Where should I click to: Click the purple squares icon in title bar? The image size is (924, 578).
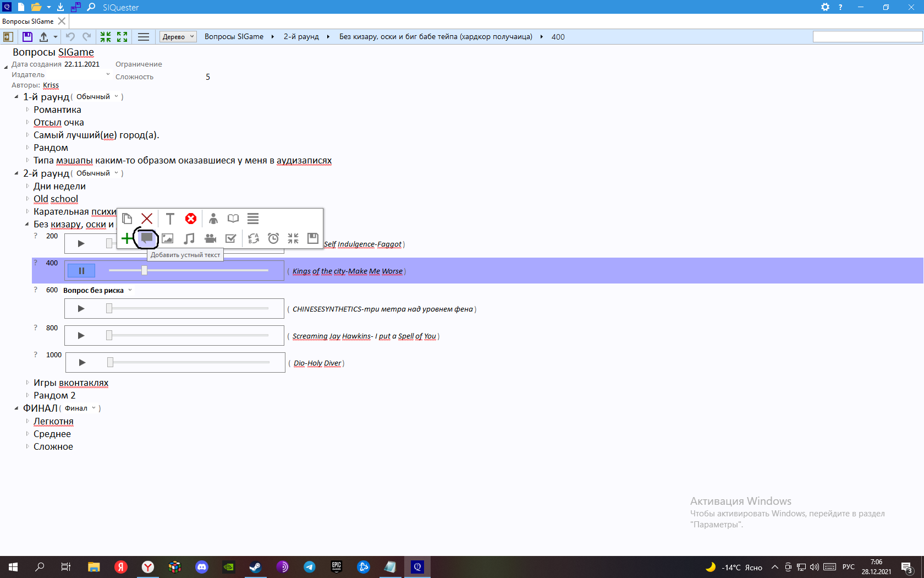pos(76,7)
